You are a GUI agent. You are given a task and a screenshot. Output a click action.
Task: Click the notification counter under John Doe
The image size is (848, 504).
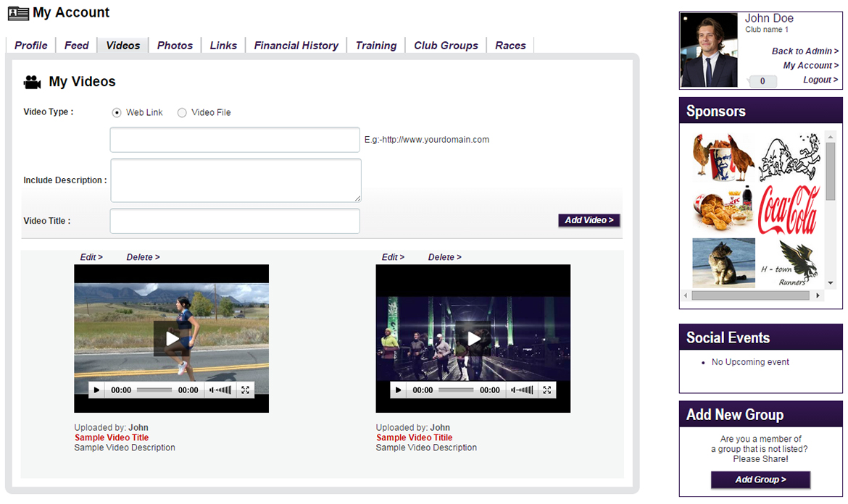762,81
